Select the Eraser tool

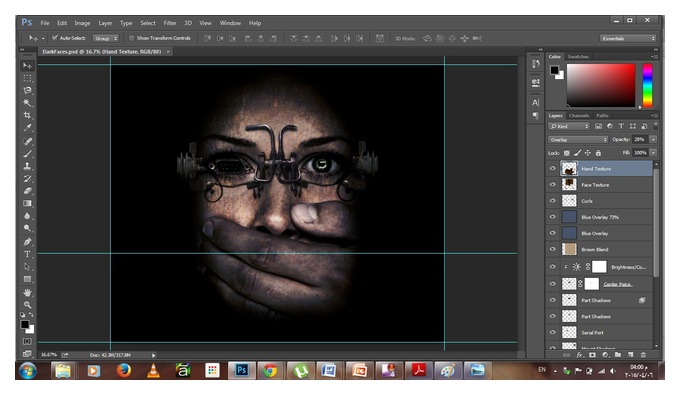(27, 191)
